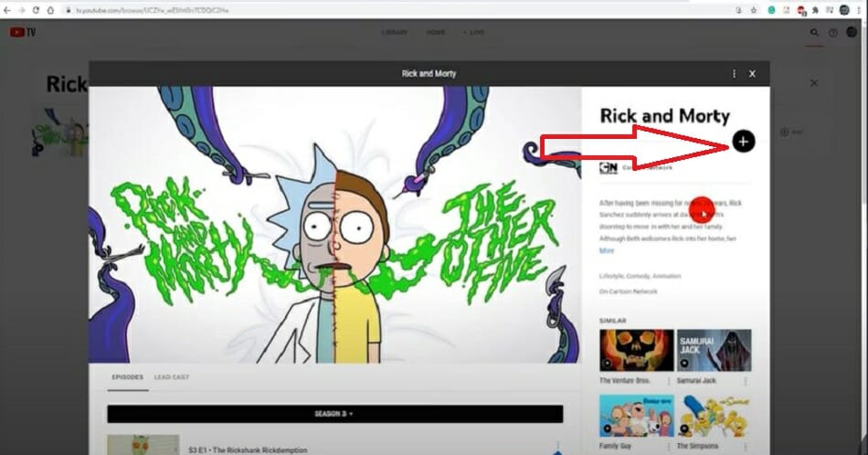Open the Family Guy thumbnail
Image resolution: width=868 pixels, height=455 pixels.
coord(637,416)
